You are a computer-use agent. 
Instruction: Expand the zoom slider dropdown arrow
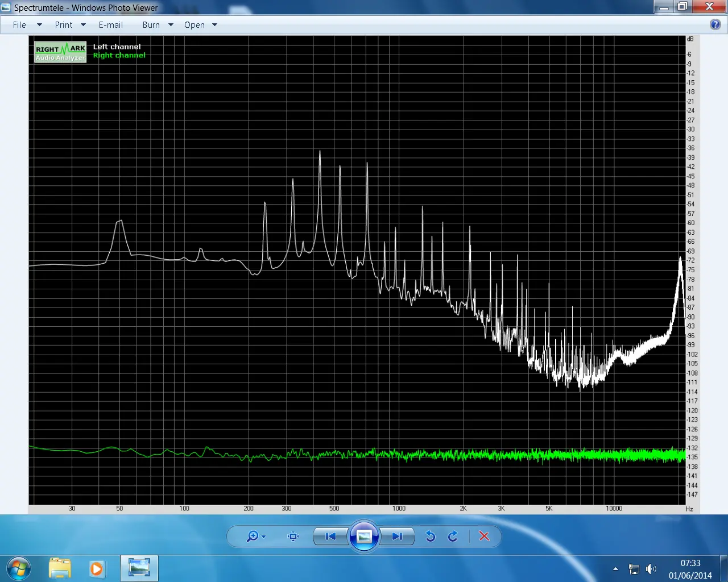pyautogui.click(x=263, y=537)
